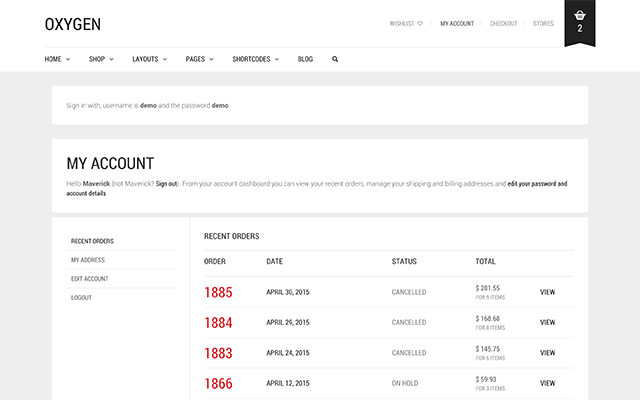Click the total $ 168.68
The image size is (640, 400).
487,318
